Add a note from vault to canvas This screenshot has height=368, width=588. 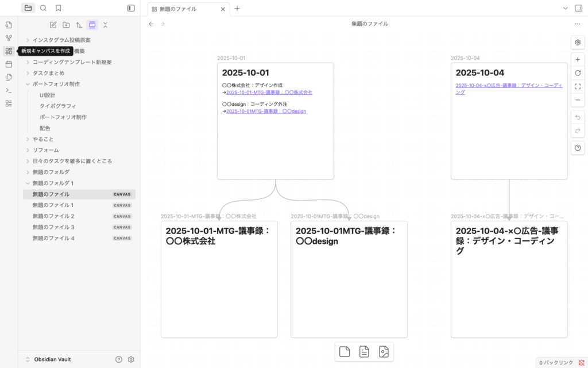point(364,352)
